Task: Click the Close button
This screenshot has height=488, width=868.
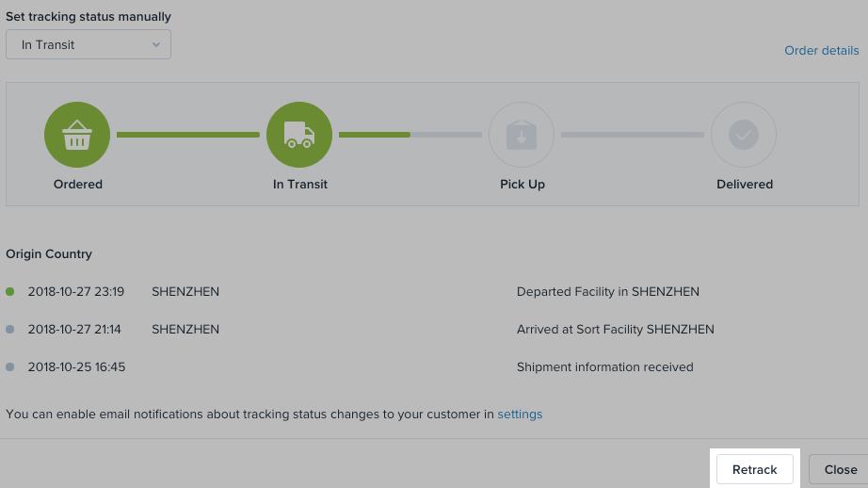Action: (x=840, y=470)
